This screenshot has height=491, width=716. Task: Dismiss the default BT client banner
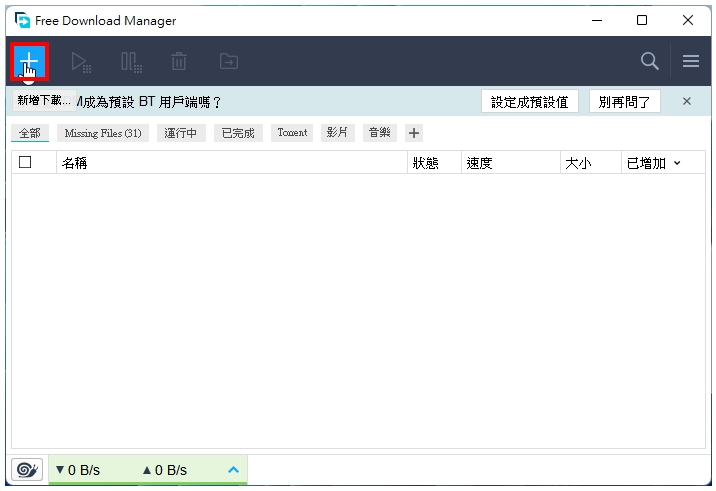click(687, 101)
